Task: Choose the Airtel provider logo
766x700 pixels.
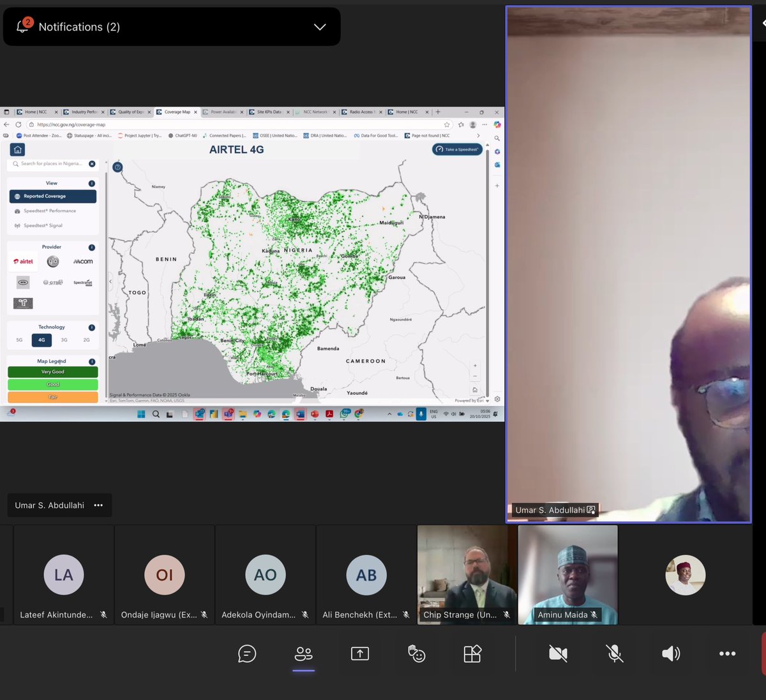Action: coord(23,262)
